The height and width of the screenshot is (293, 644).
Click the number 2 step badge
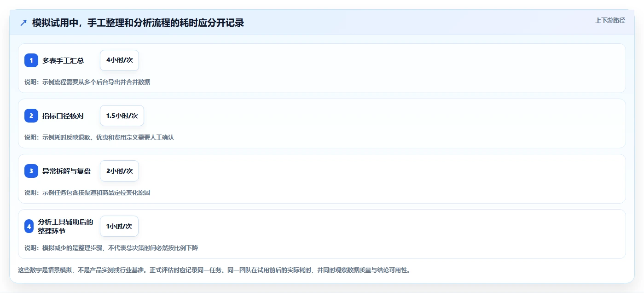[31, 116]
